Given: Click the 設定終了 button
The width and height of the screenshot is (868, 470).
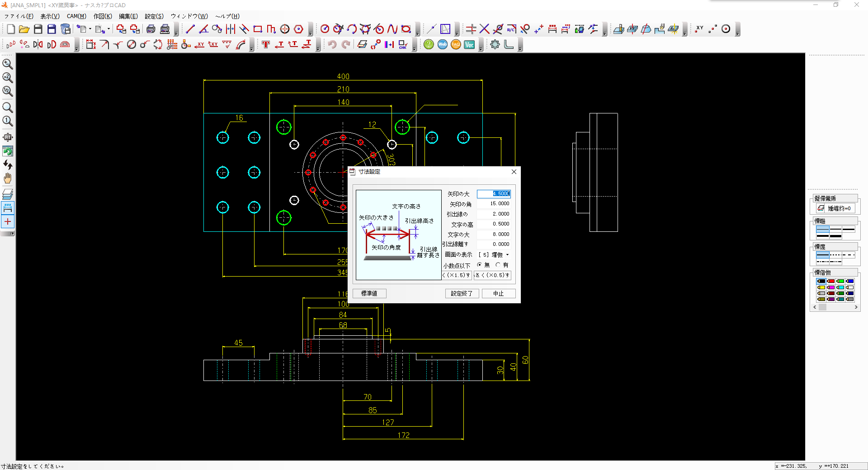Looking at the screenshot, I should (462, 294).
